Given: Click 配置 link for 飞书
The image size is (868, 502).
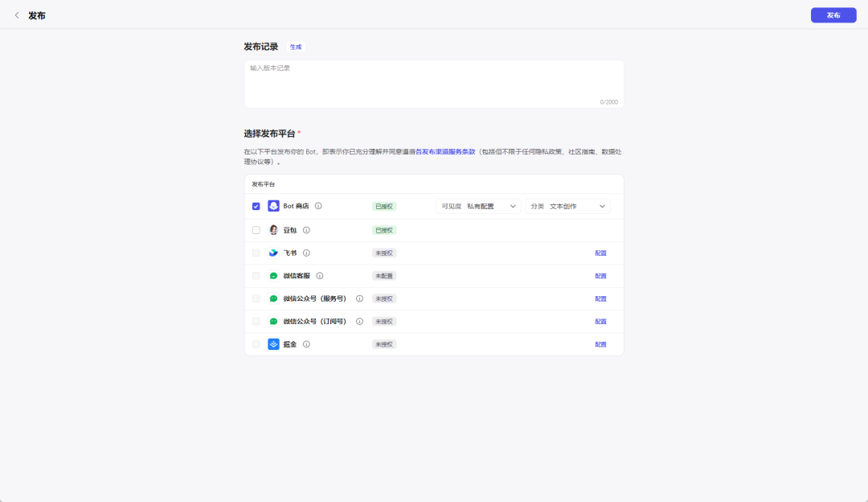Looking at the screenshot, I should coord(600,253).
